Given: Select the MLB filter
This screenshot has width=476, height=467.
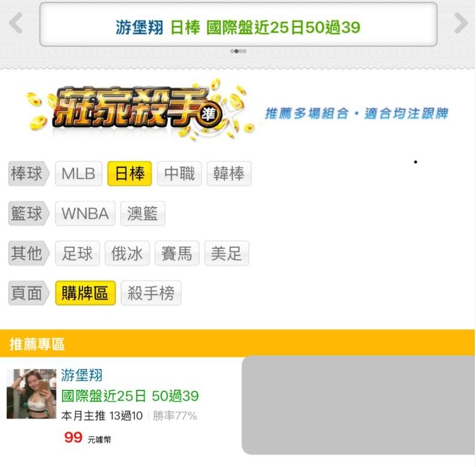Looking at the screenshot, I should [78, 173].
